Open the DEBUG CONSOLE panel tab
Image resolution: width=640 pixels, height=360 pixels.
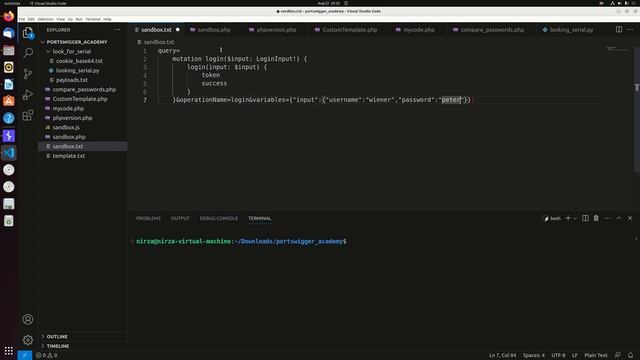[219, 218]
